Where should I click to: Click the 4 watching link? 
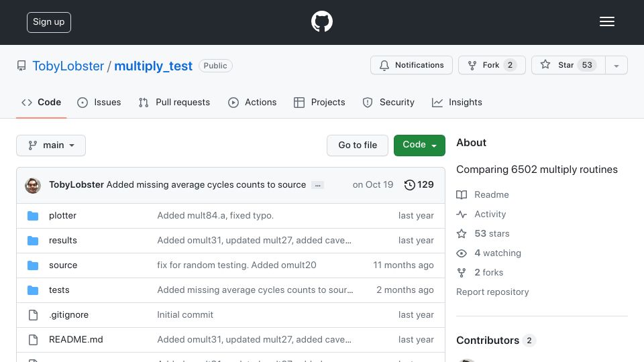point(498,253)
